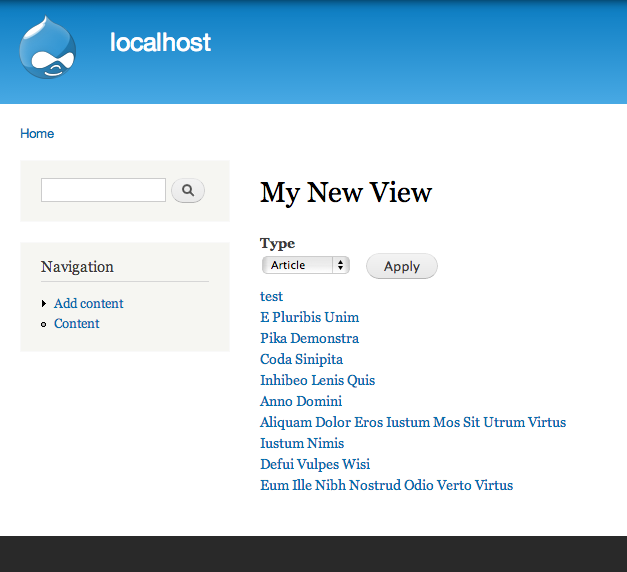Open the Anno Domini article
627x572 pixels.
coord(301,401)
